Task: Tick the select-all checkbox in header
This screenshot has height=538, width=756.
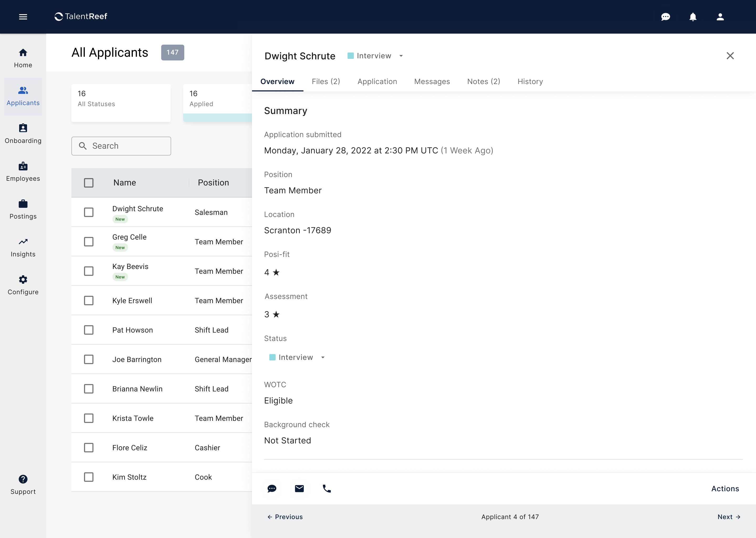Action: [89, 183]
